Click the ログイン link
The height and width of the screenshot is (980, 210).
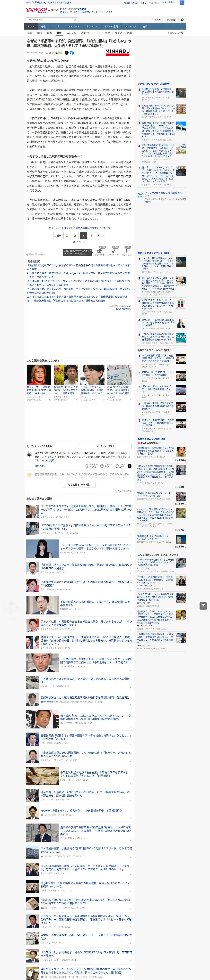[64, 12]
